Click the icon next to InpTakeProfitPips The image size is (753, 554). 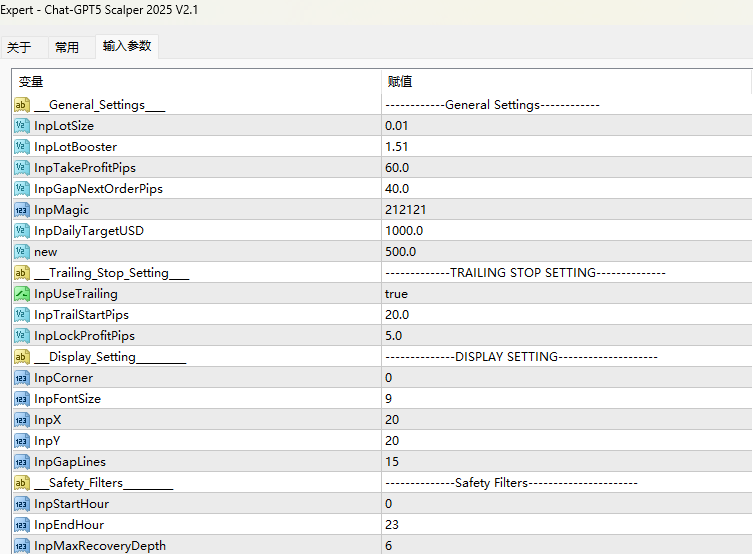[22, 168]
